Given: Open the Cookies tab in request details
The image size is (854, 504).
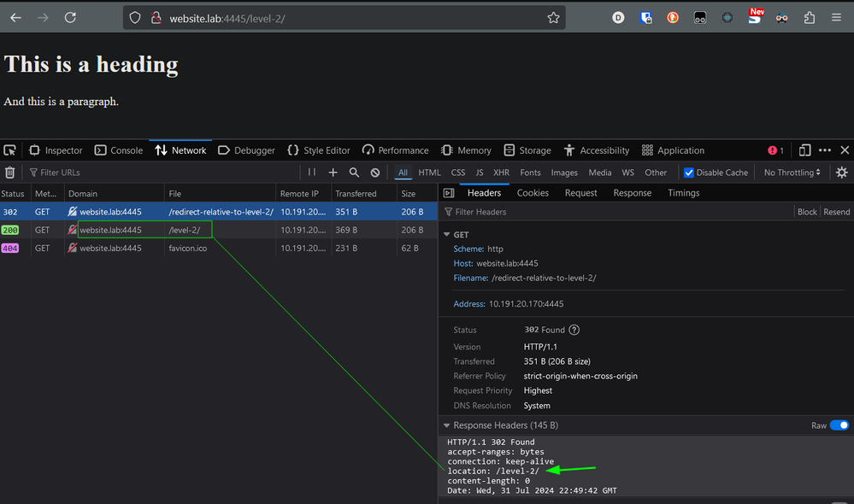Looking at the screenshot, I should 533,193.
